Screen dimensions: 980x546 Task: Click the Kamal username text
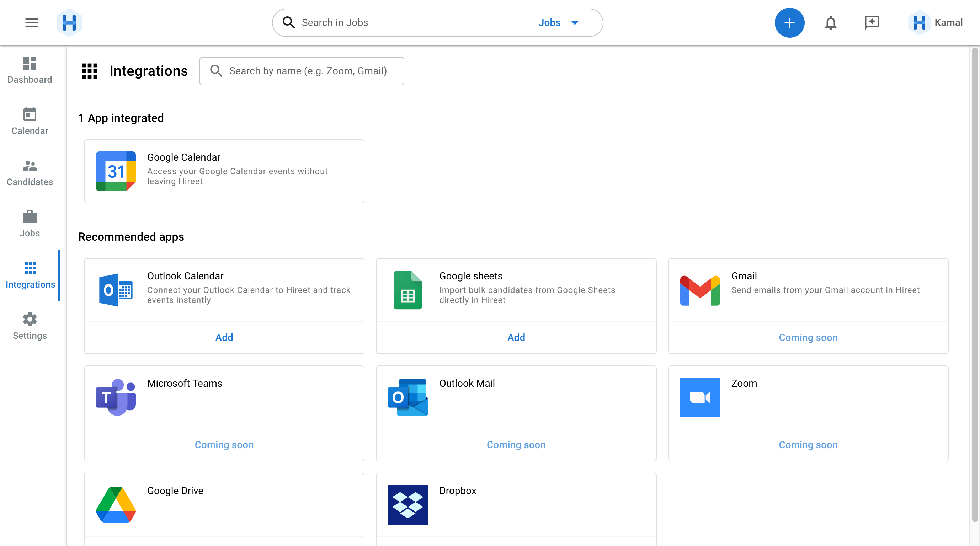[x=948, y=23]
